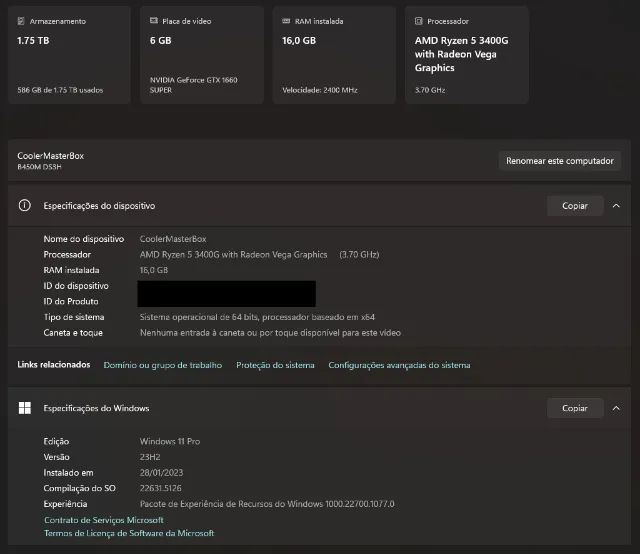Click the Instalado em date 28/01/2023
This screenshot has width=640, height=554.
(161, 472)
